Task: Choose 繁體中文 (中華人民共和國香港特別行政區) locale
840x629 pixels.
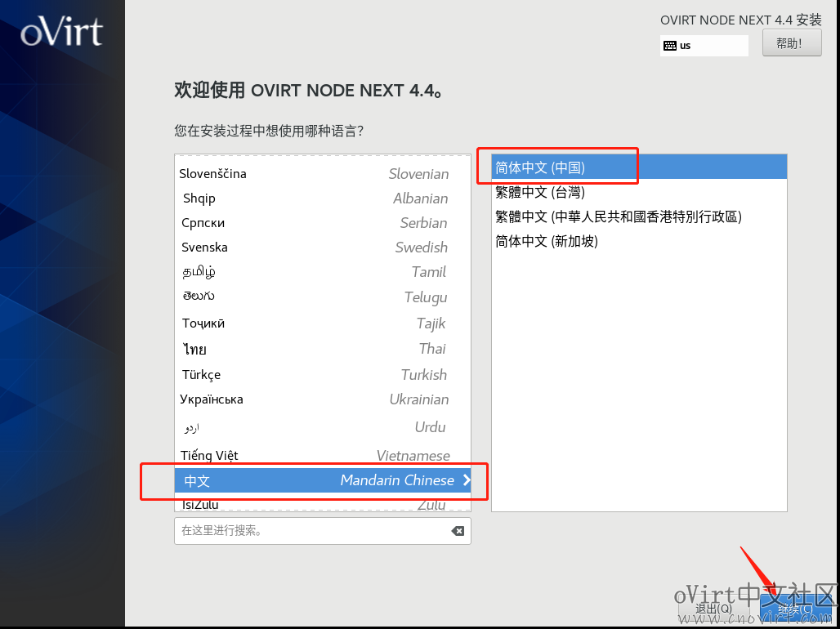Action: (x=639, y=216)
